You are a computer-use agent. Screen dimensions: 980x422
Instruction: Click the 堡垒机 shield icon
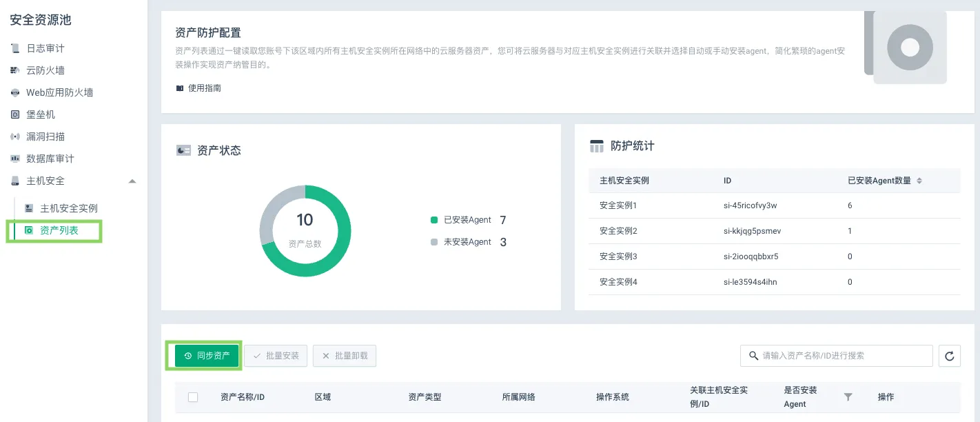point(14,114)
